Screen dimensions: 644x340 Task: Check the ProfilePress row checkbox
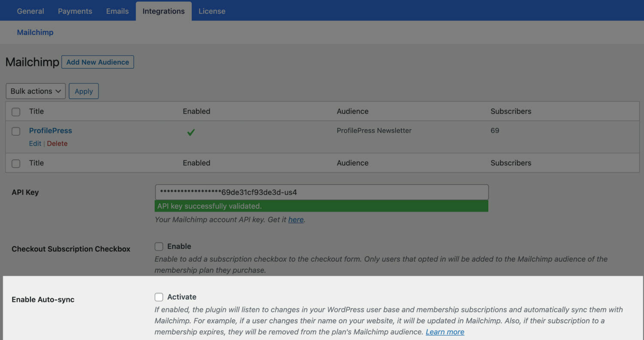16,131
